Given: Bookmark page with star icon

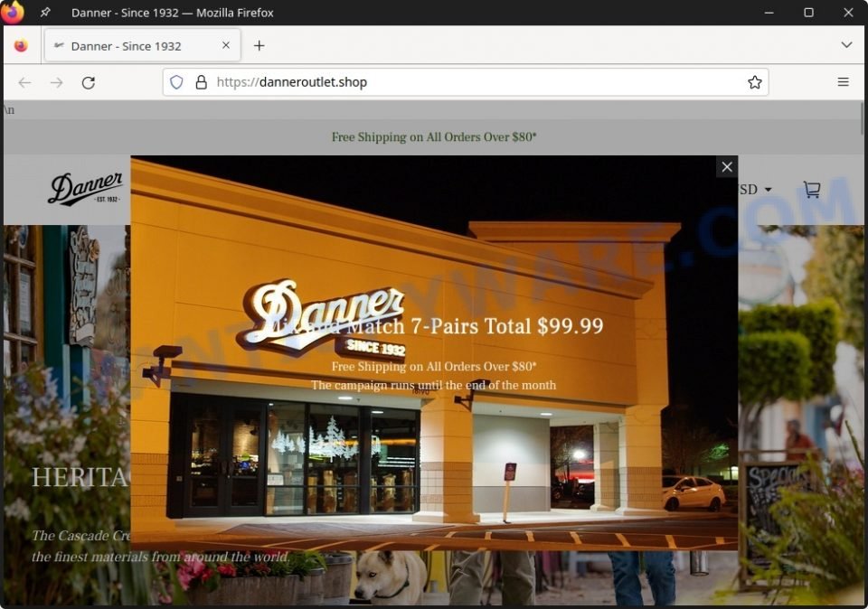Looking at the screenshot, I should 754,82.
